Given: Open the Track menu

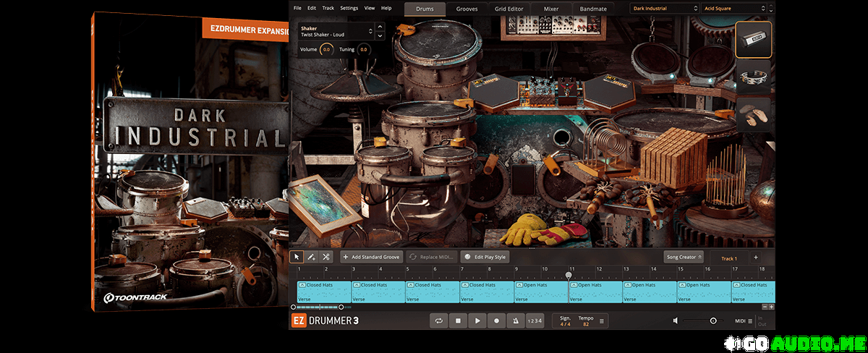Looking at the screenshot, I should pos(328,8).
